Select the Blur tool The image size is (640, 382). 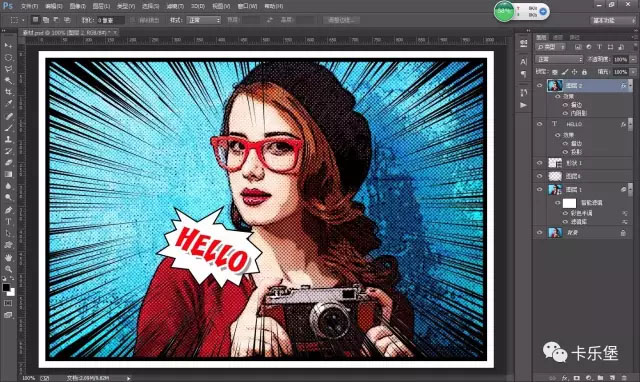point(8,186)
